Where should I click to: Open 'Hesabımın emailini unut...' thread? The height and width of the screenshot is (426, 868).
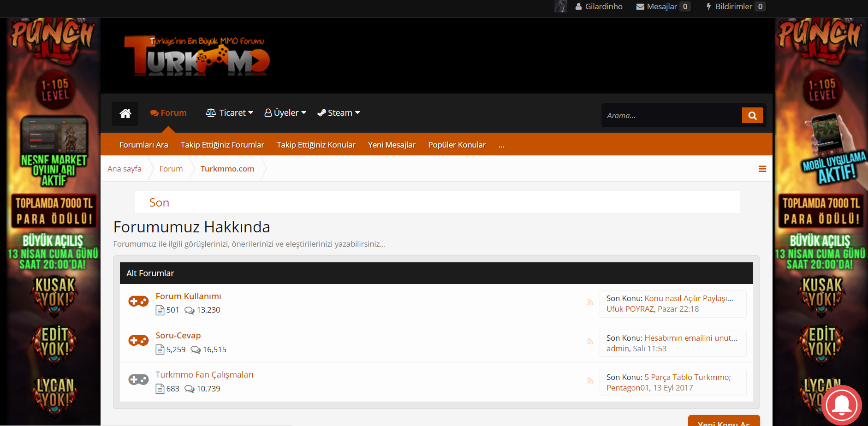click(691, 338)
